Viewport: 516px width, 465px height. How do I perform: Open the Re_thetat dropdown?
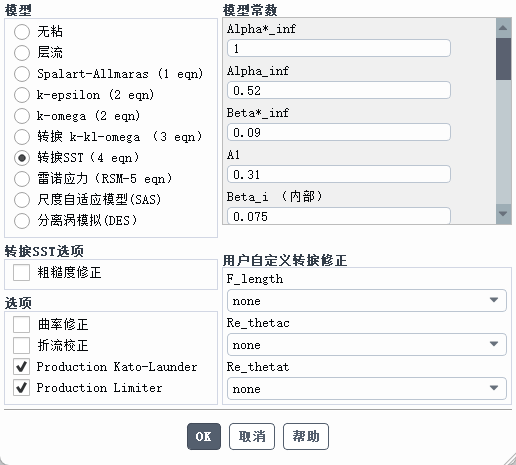(x=367, y=388)
